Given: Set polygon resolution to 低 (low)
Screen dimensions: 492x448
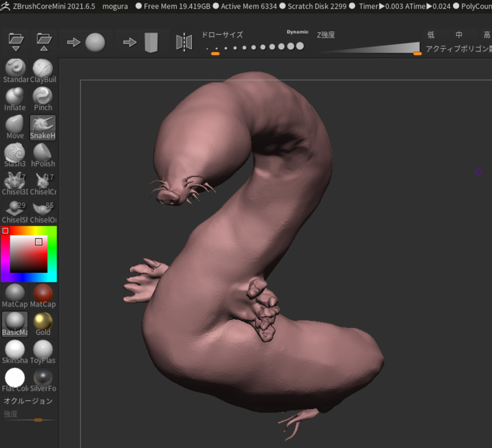Looking at the screenshot, I should (x=431, y=35).
